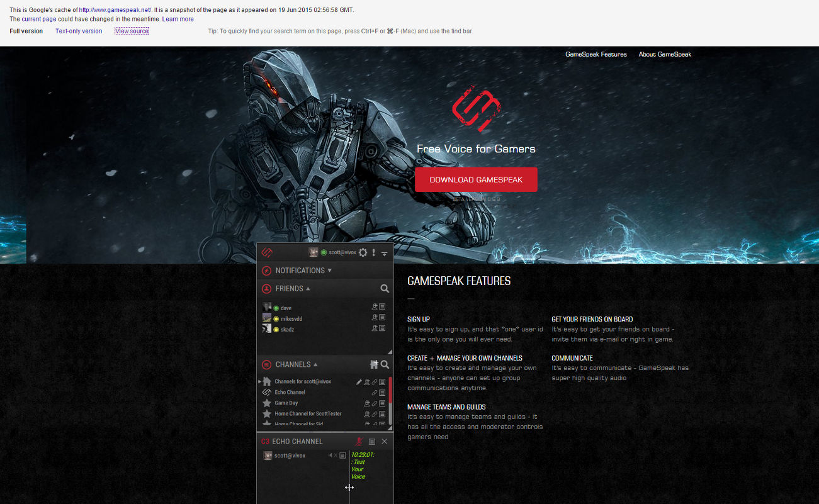Click the Communicate feature heading
The height and width of the screenshot is (504, 819).
(x=572, y=358)
